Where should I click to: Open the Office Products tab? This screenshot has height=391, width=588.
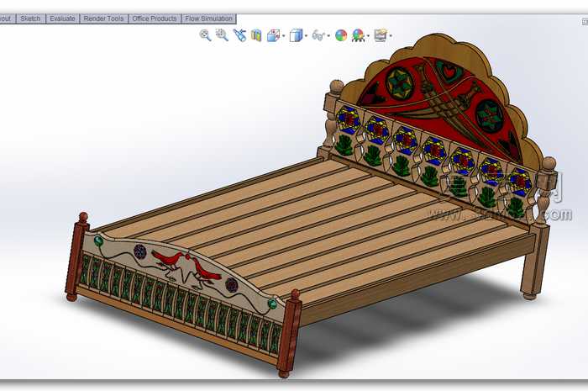coord(155,18)
